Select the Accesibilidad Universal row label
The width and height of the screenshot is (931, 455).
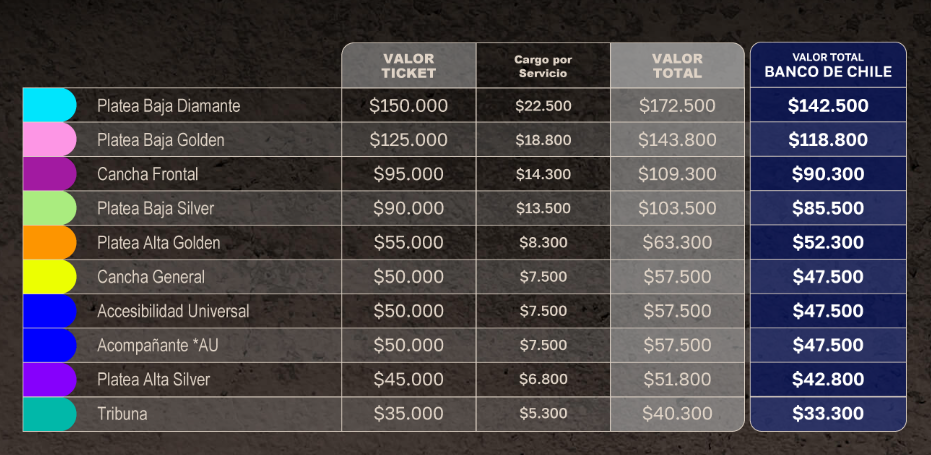(x=173, y=311)
